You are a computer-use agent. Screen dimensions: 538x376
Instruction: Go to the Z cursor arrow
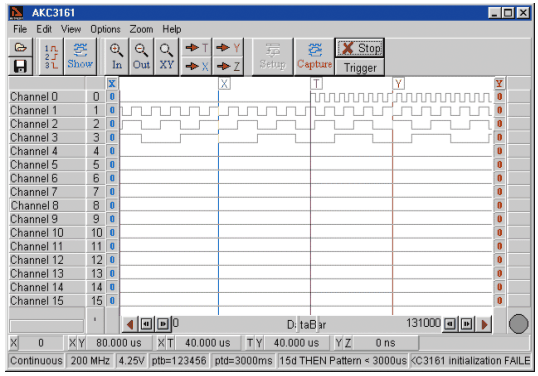pyautogui.click(x=228, y=66)
